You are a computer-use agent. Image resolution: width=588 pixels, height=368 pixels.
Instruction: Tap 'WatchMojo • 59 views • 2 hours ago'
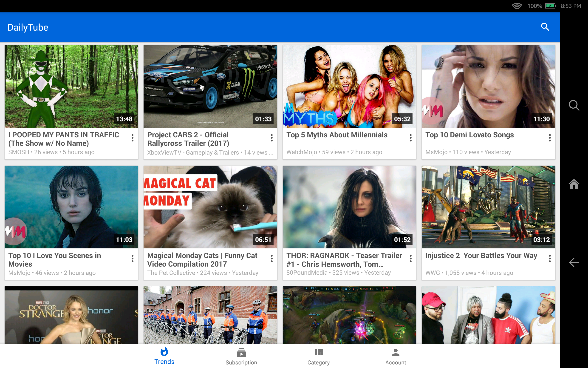[334, 152]
